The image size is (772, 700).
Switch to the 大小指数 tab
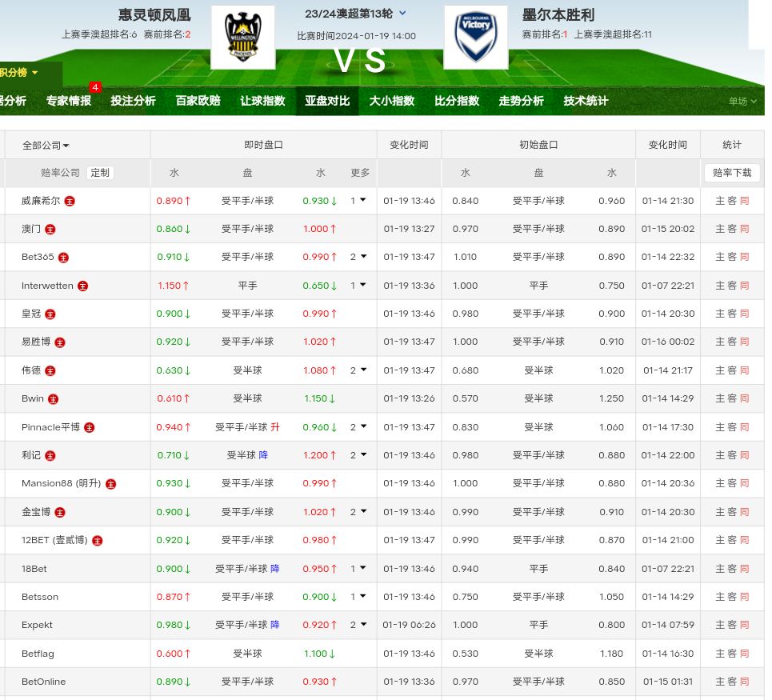tap(391, 101)
